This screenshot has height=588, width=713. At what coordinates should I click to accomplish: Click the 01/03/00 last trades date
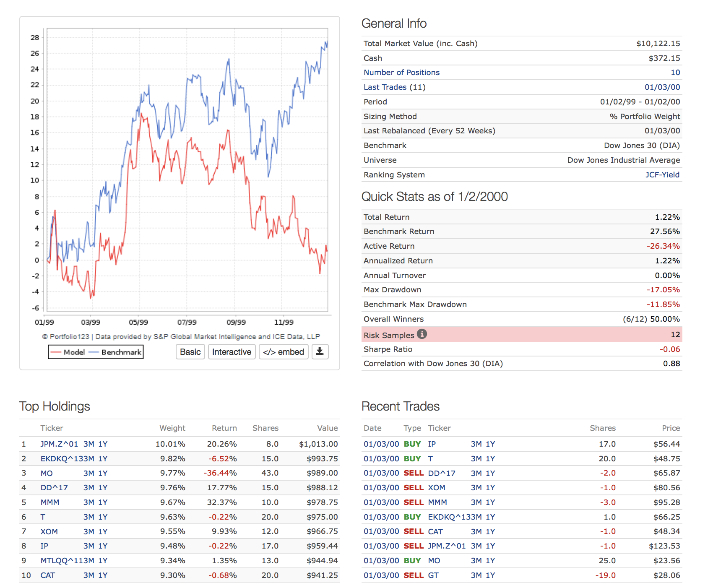pos(662,87)
